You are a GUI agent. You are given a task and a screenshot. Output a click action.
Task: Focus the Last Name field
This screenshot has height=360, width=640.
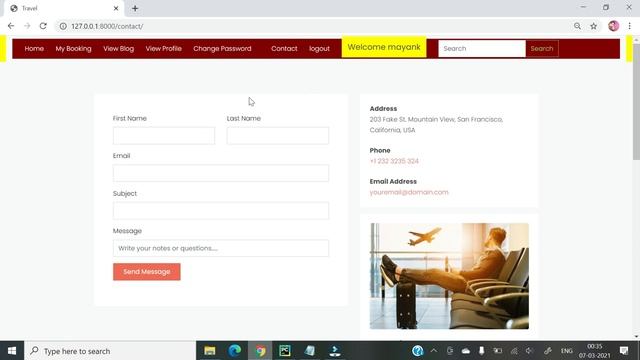coord(278,136)
